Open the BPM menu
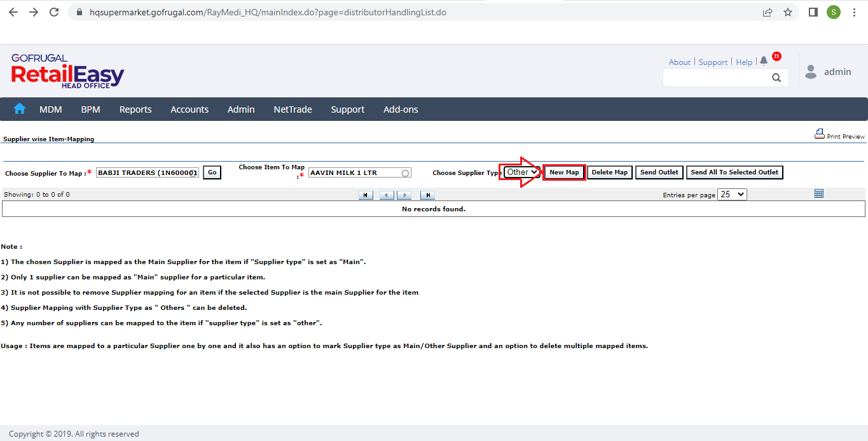Viewport: 868px width, 441px height. pyautogui.click(x=91, y=109)
